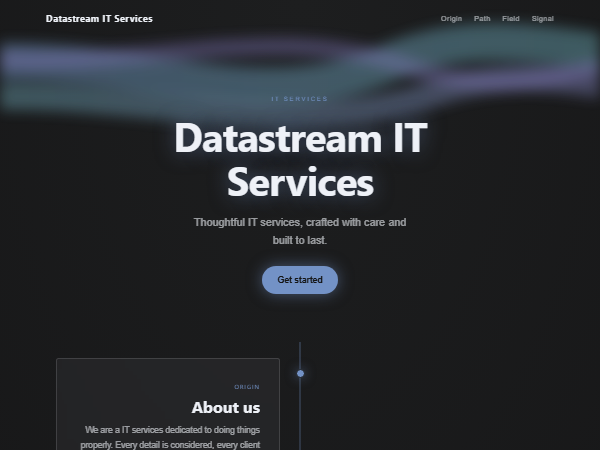Go to the Path nav item
Screen dimensions: 600x450
(x=482, y=19)
